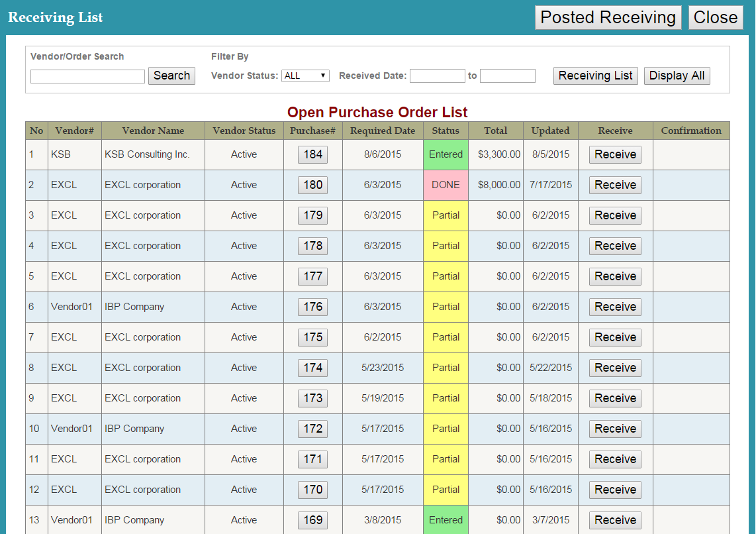This screenshot has height=534, width=756.
Task: Select the pink DONE status cell
Action: tap(446, 185)
